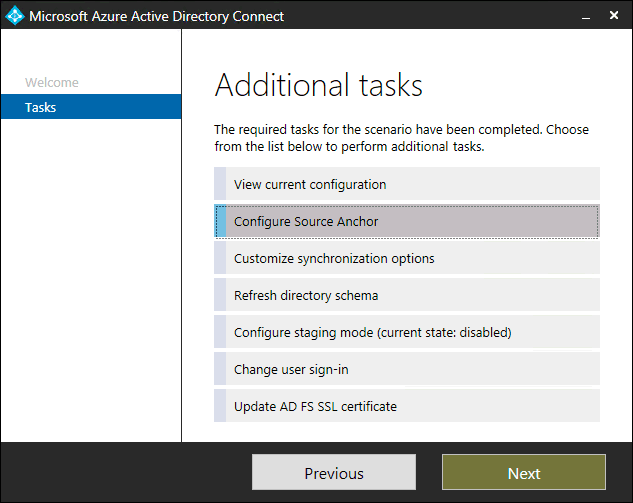This screenshot has width=633, height=503.
Task: Click the Microsoft Azure Active Directory Connect title text
Action: (157, 16)
